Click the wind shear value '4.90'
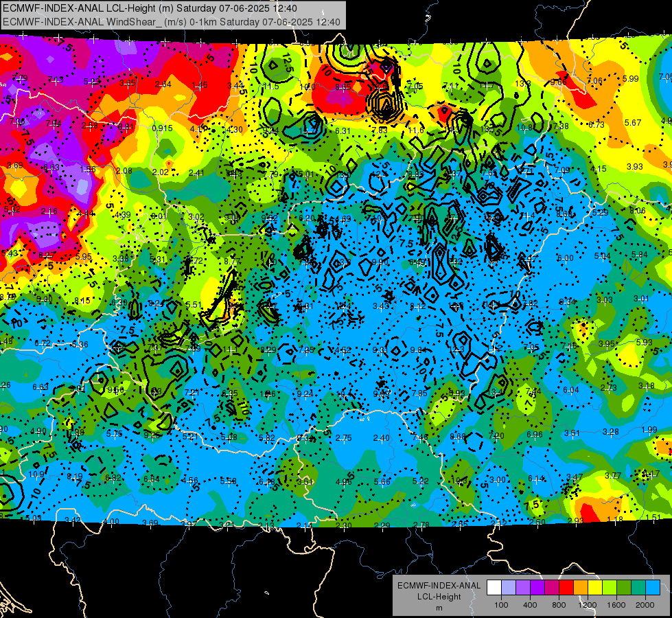The width and height of the screenshot is (672, 618). tap(38, 431)
